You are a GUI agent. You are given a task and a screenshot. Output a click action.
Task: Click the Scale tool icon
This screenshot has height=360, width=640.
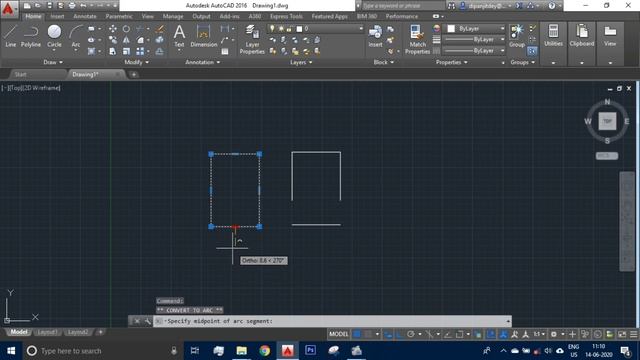click(x=126, y=51)
